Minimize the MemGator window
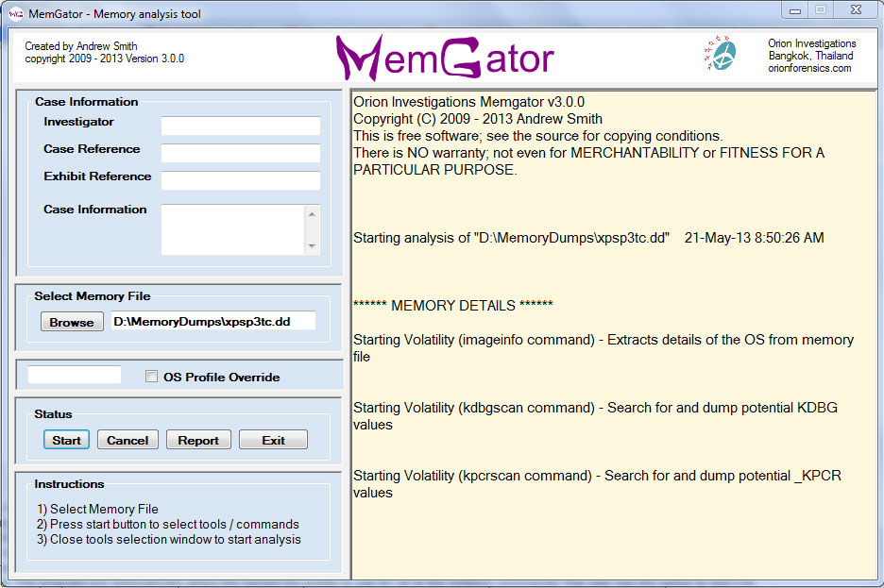Viewport: 884px width, 588px height. [795, 10]
